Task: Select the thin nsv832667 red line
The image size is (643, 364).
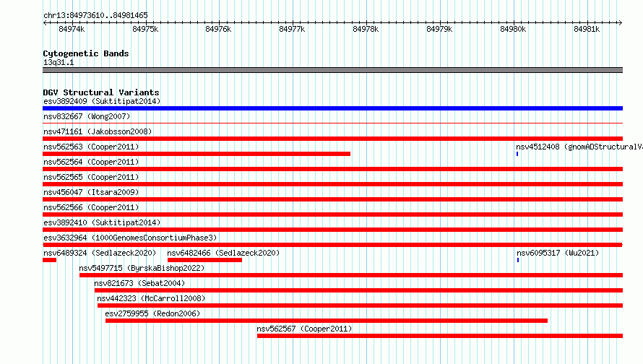Action: tap(332, 123)
